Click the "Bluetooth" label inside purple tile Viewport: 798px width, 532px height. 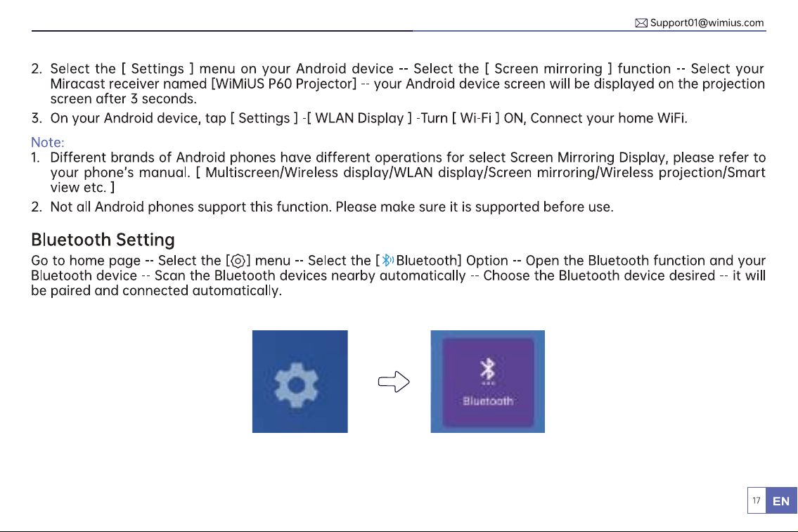pos(487,401)
